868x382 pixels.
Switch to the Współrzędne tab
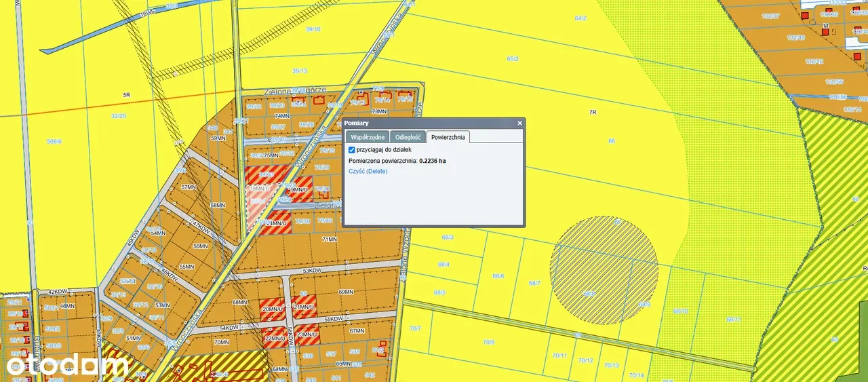pos(367,137)
